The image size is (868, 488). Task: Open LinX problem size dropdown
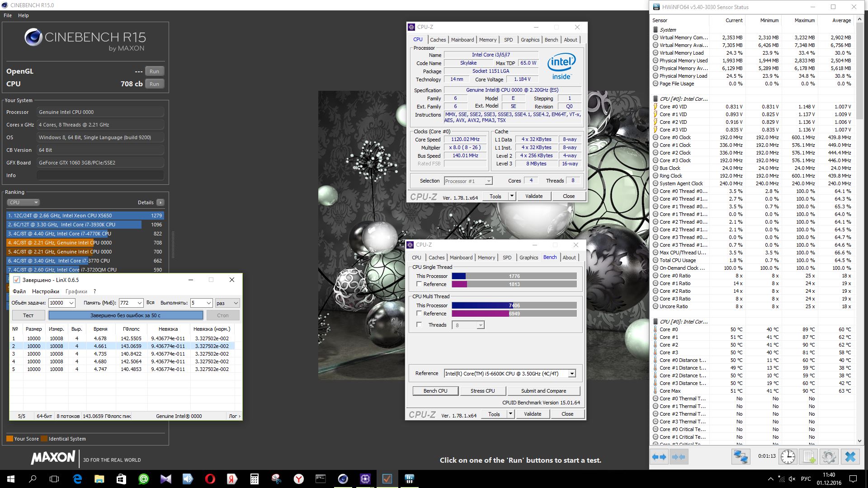[71, 303]
